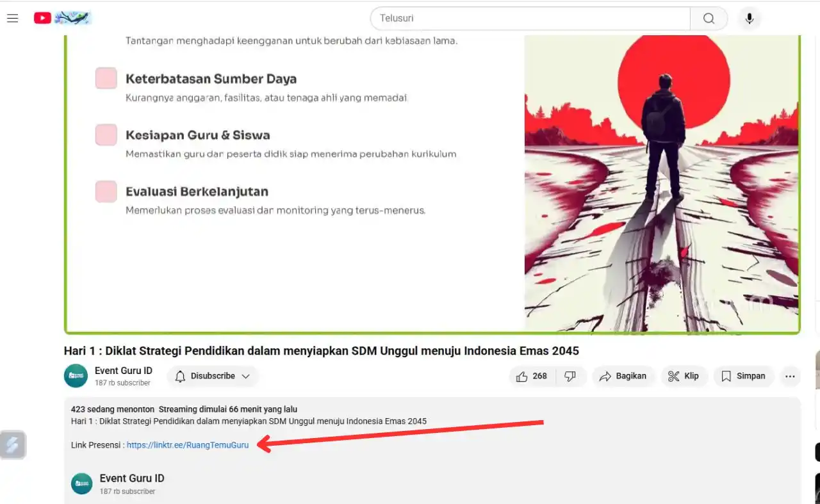This screenshot has width=820, height=504.
Task: Open the Disubscribe notification dropdown
Action: (x=213, y=376)
